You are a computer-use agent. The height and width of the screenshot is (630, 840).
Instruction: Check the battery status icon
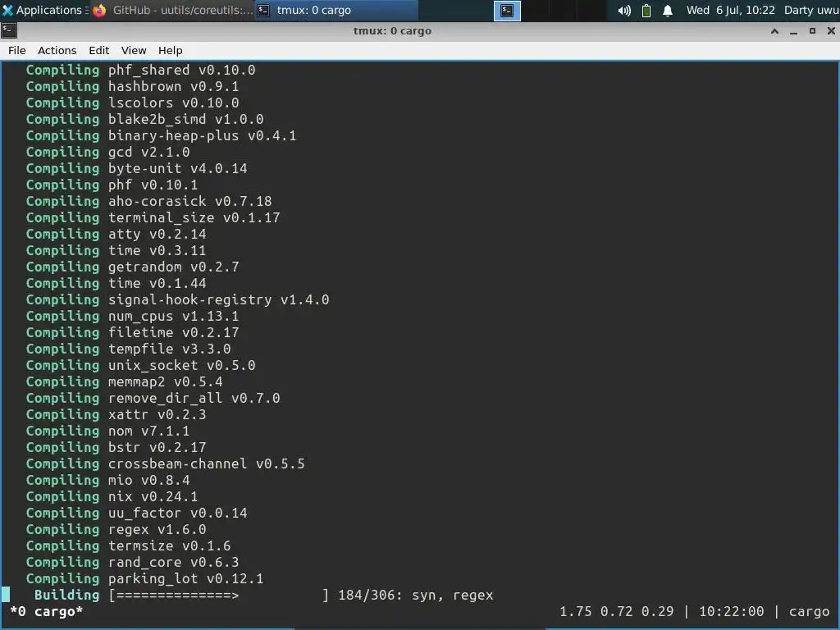(x=646, y=10)
